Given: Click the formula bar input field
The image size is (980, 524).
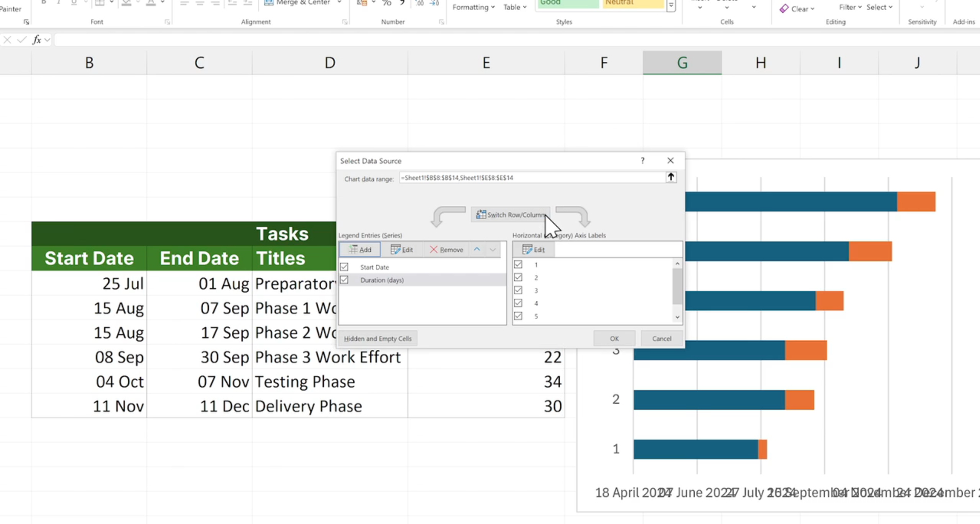Looking at the screenshot, I should point(516,40).
